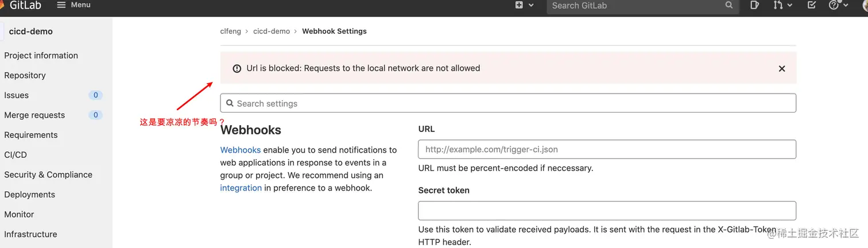This screenshot has width=868, height=248.
Task: Open the Issues icon in top bar
Action: click(x=754, y=5)
